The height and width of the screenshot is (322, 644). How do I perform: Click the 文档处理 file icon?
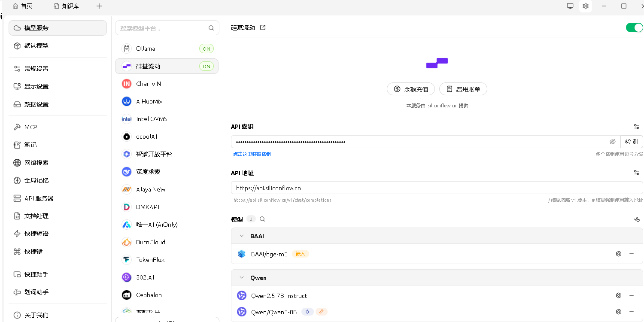click(x=17, y=216)
